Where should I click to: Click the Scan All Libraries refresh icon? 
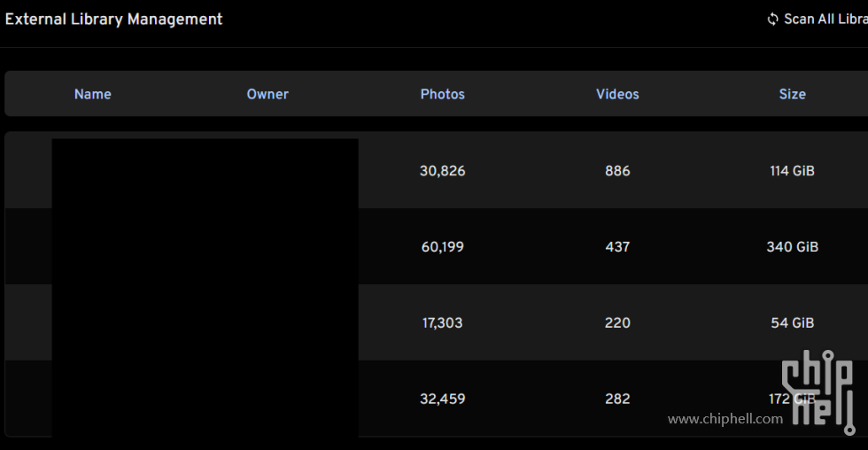[x=772, y=19]
